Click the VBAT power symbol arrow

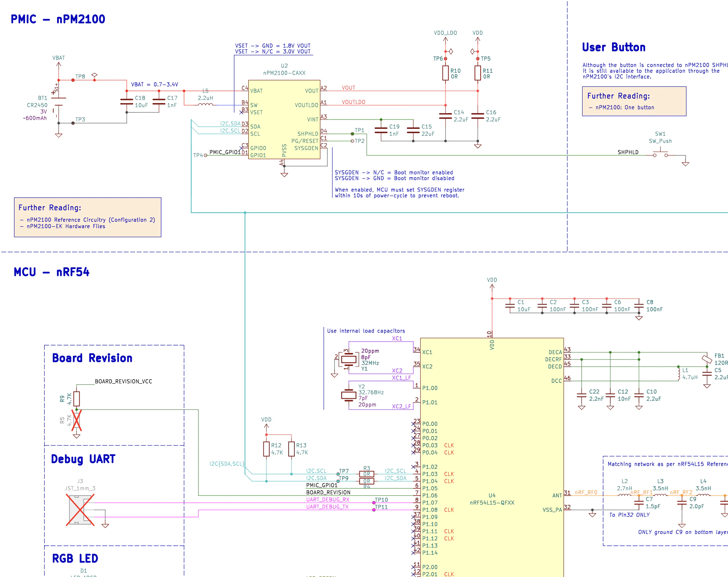click(x=59, y=65)
